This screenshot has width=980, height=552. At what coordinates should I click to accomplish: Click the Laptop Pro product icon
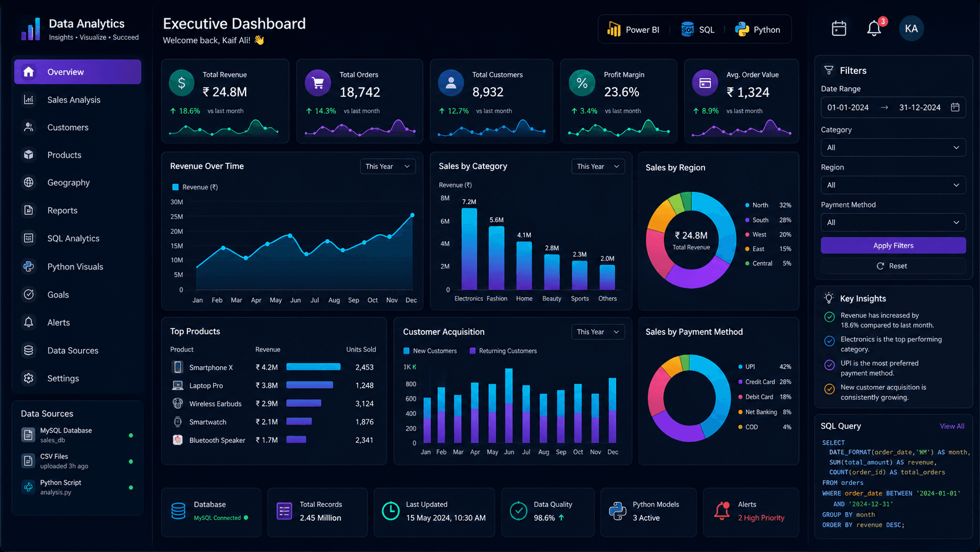point(177,385)
